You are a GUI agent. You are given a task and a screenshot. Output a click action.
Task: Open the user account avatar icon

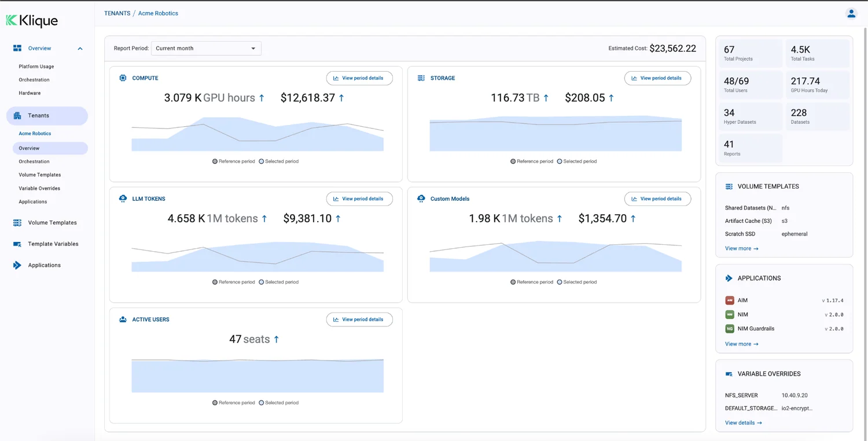pyautogui.click(x=851, y=13)
